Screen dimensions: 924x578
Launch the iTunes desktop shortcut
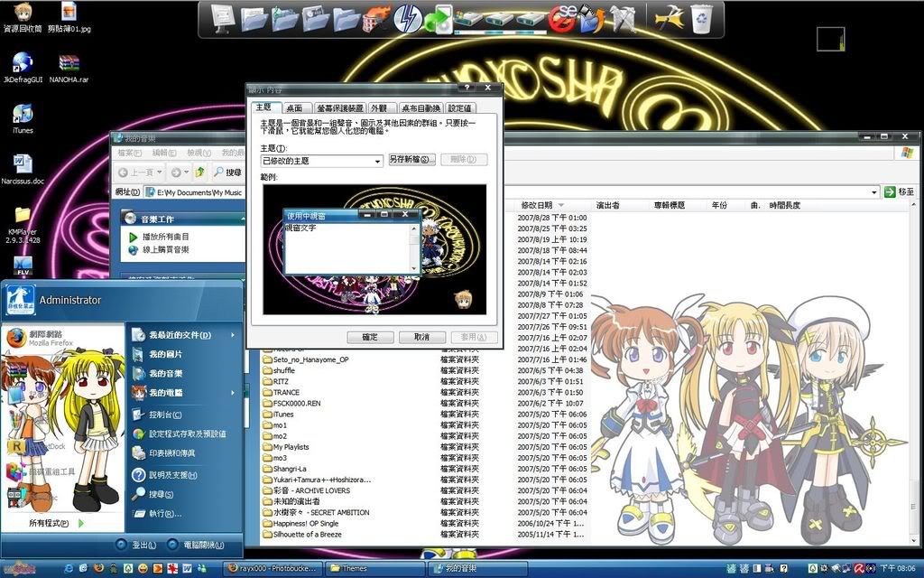click(x=23, y=118)
